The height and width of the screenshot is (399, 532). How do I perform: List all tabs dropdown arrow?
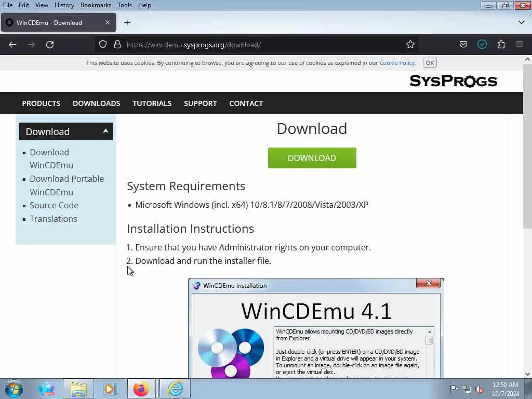coord(522,22)
